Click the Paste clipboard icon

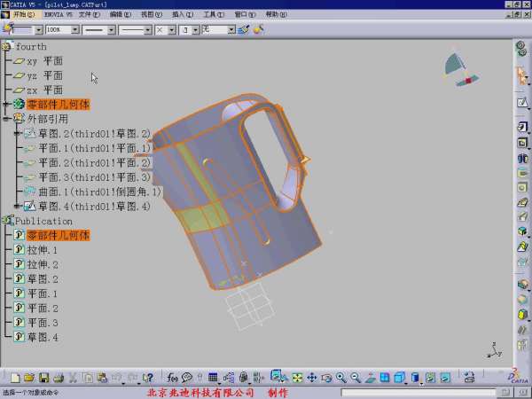(102, 378)
